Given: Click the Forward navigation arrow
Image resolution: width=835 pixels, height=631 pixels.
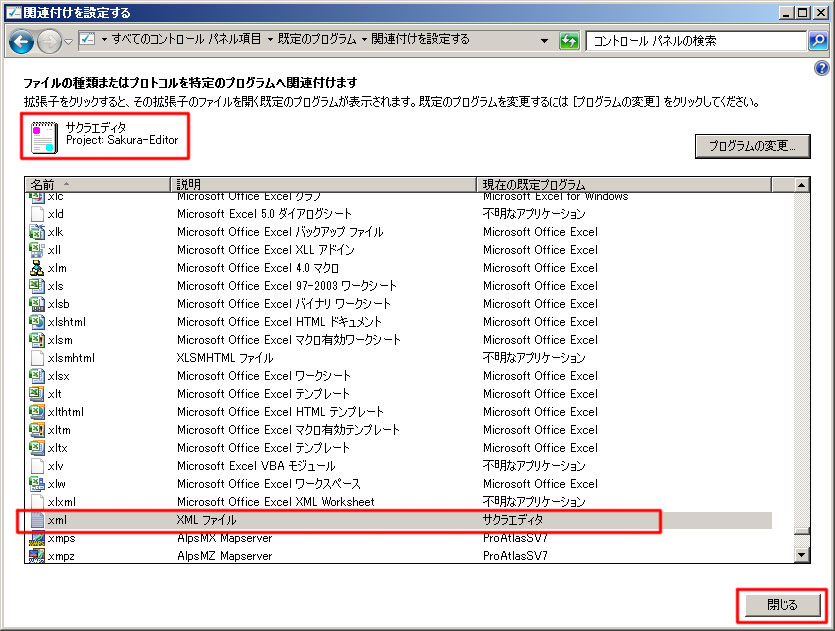Looking at the screenshot, I should click(x=50, y=41).
